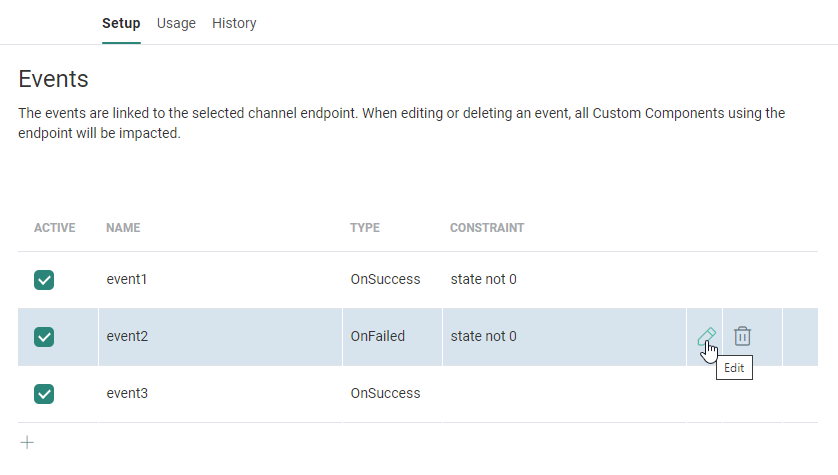Disable the Active checkbox for event3
838x475 pixels.
pyautogui.click(x=44, y=394)
